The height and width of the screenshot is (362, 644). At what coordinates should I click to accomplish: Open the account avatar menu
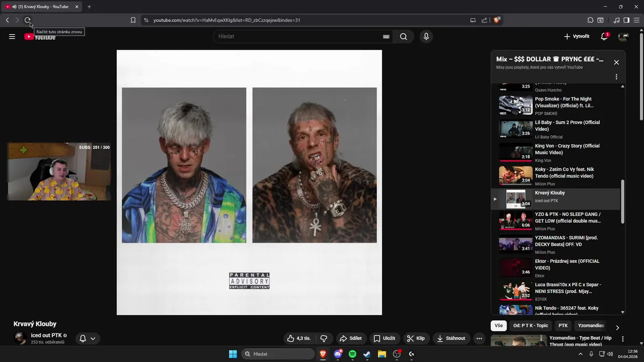623,36
